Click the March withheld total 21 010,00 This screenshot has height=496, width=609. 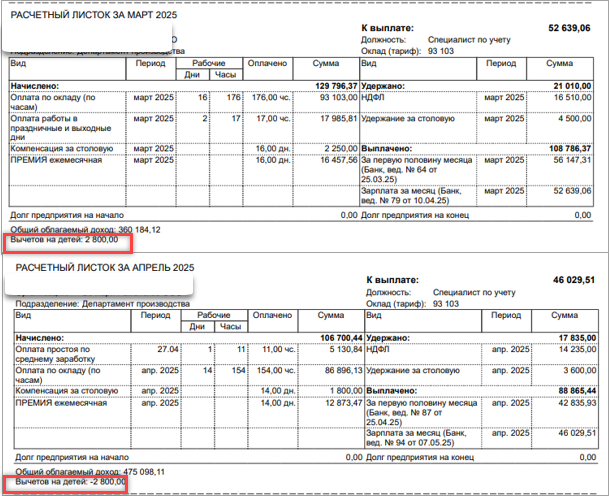coord(572,86)
